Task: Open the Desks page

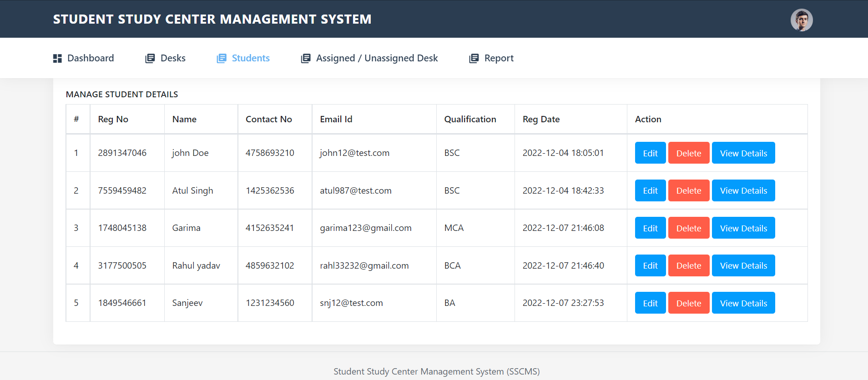Action: click(165, 58)
